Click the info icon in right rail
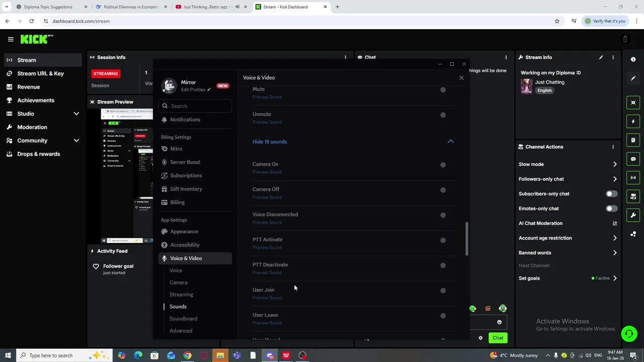Screen dimensions: 644x362 633,59
